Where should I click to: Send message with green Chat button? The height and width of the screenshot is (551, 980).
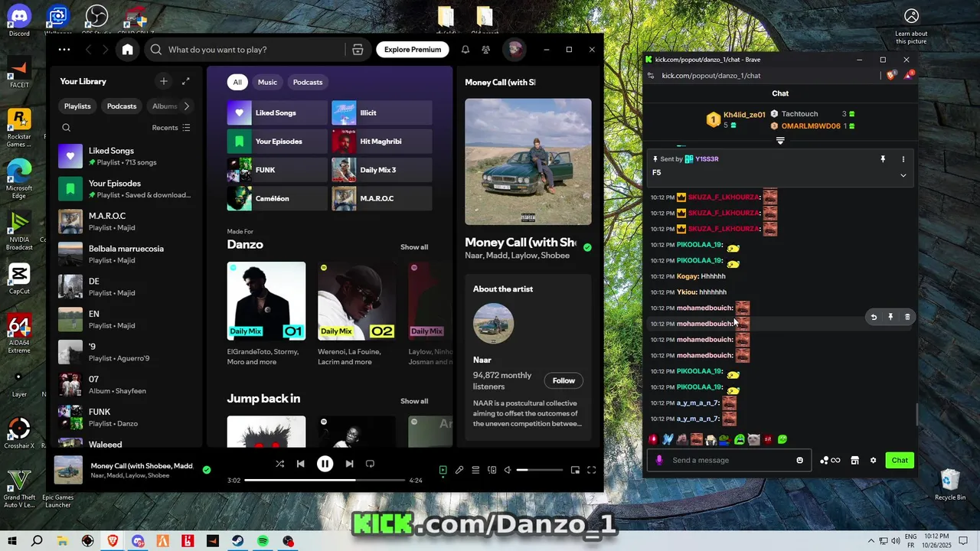point(900,460)
